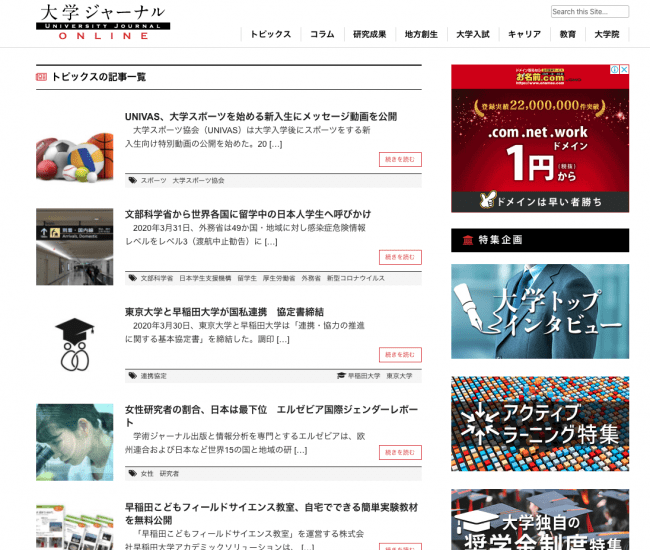Screen dimensions: 650x550
Task: Select the 厚生労働省 tag
Action: [x=279, y=279]
